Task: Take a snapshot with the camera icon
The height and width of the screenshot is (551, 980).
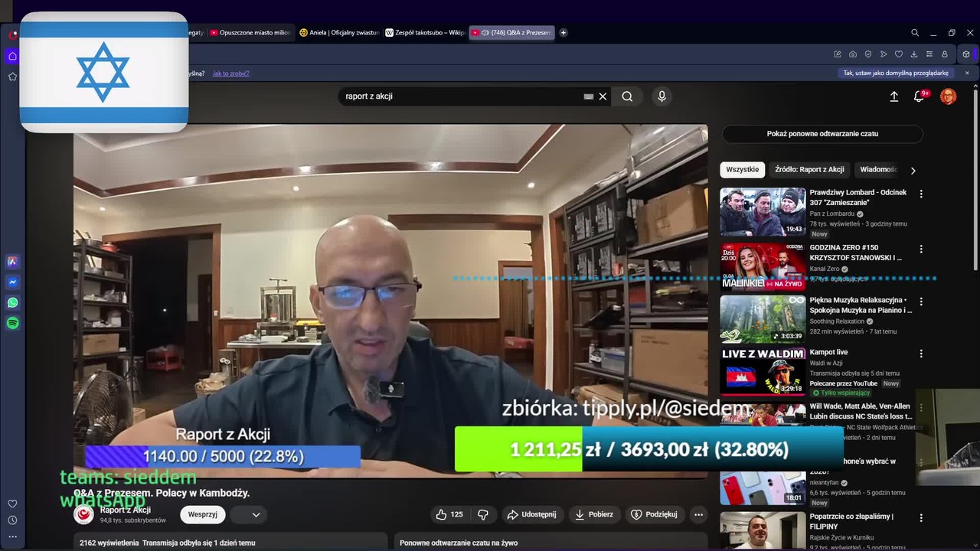Action: click(853, 54)
